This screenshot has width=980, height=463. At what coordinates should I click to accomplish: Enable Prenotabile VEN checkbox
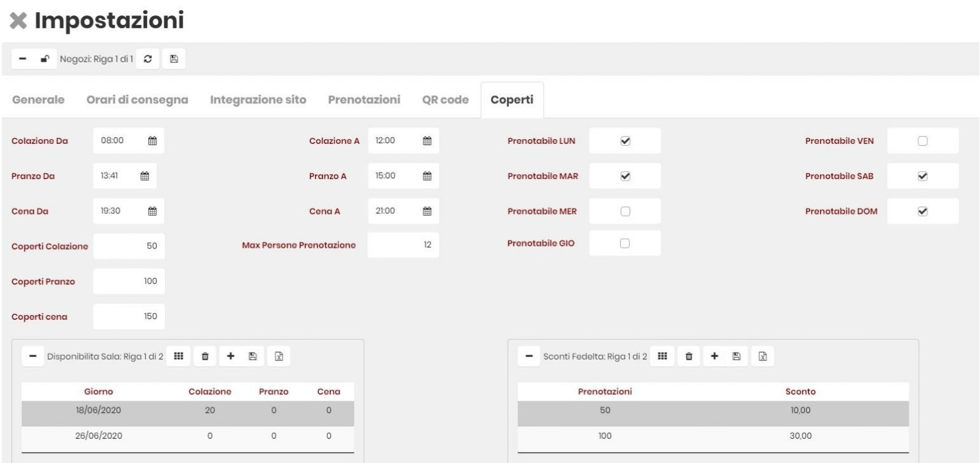point(923,141)
